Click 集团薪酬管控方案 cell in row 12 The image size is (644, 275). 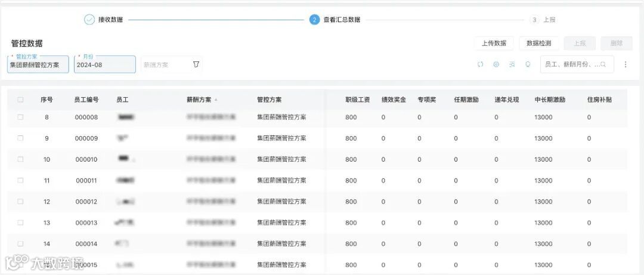click(281, 202)
